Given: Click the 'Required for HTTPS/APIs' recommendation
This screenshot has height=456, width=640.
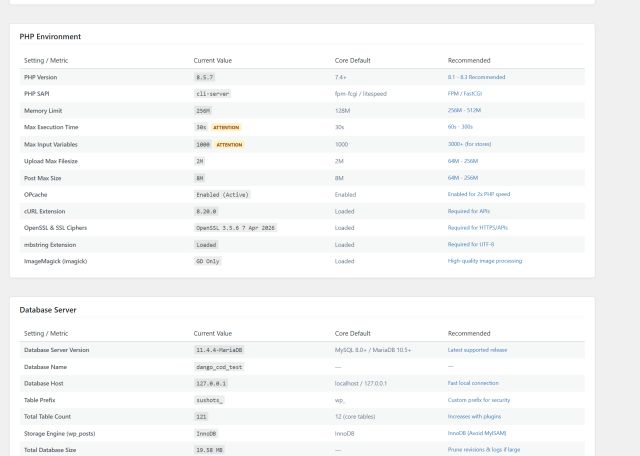Looking at the screenshot, I should click(x=478, y=228).
